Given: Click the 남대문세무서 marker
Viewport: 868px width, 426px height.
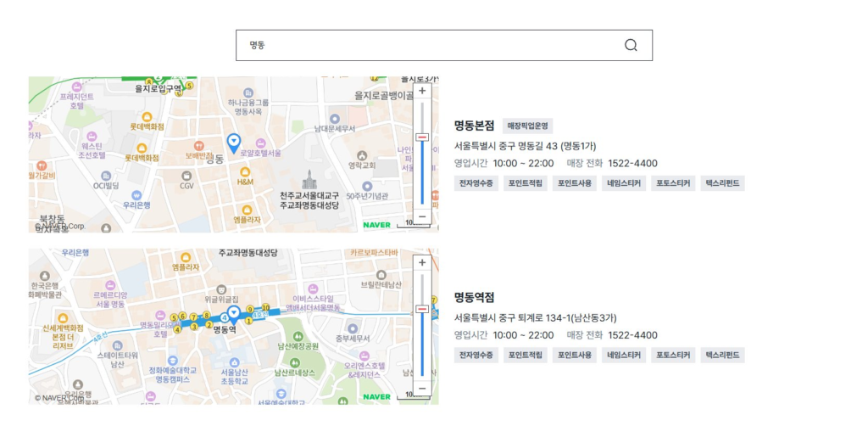Looking at the screenshot, I should (334, 119).
